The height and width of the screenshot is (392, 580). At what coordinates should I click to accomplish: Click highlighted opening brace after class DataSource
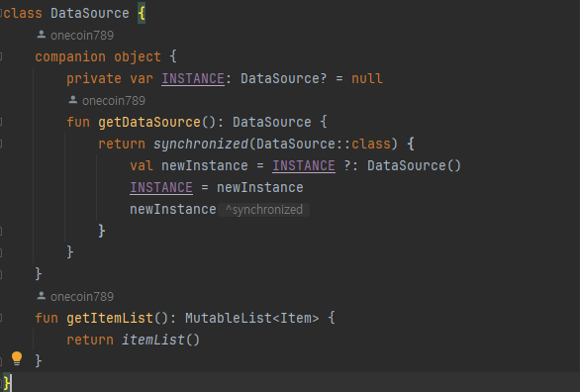coord(142,14)
